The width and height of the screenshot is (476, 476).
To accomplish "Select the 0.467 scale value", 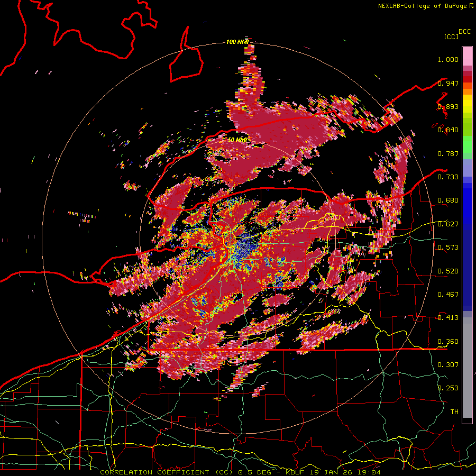I will [x=448, y=294].
